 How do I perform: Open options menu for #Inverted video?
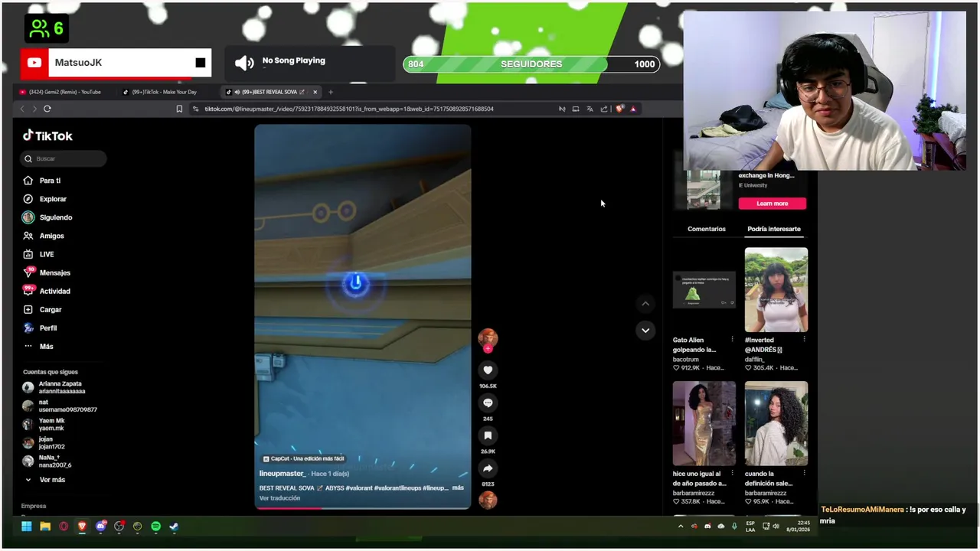coord(804,340)
